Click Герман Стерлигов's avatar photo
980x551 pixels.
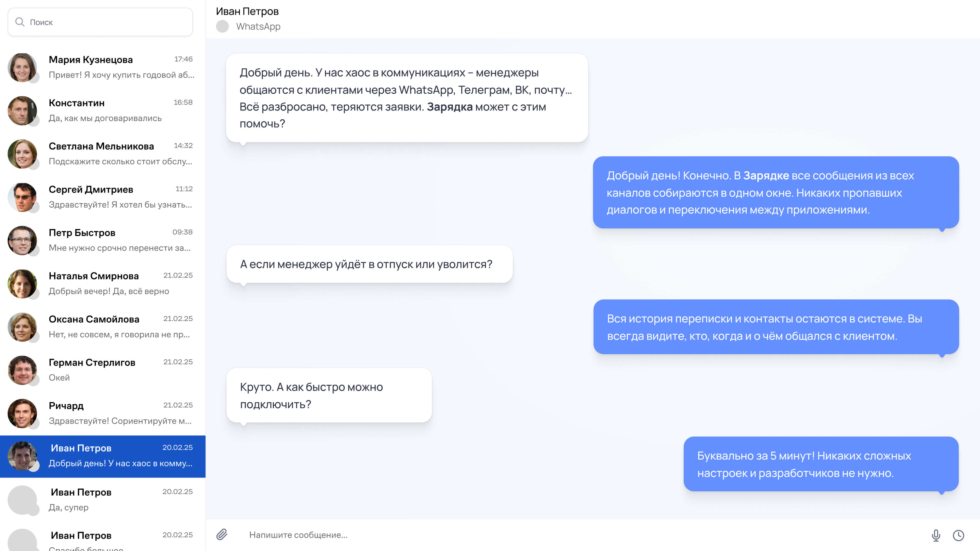click(x=22, y=370)
